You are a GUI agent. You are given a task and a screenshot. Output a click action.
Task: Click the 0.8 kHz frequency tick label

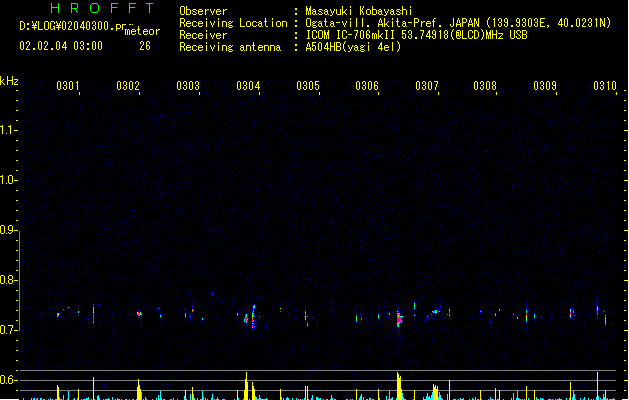pos(8,280)
